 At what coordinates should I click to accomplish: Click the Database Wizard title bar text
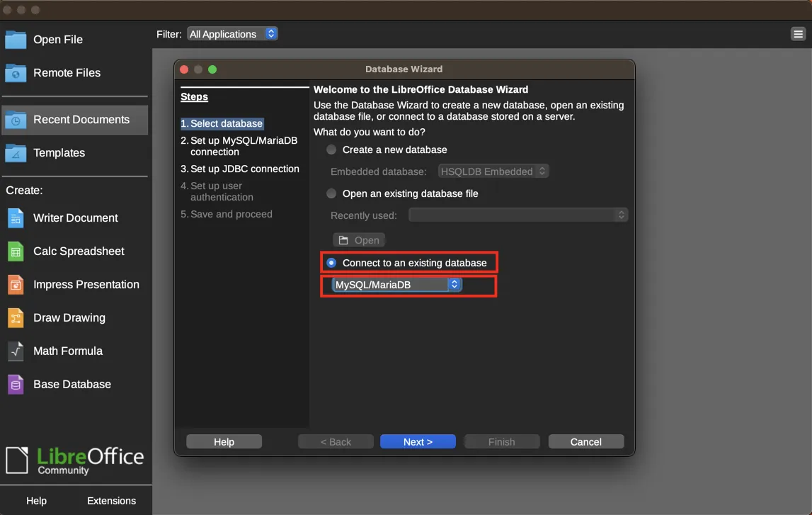click(404, 69)
